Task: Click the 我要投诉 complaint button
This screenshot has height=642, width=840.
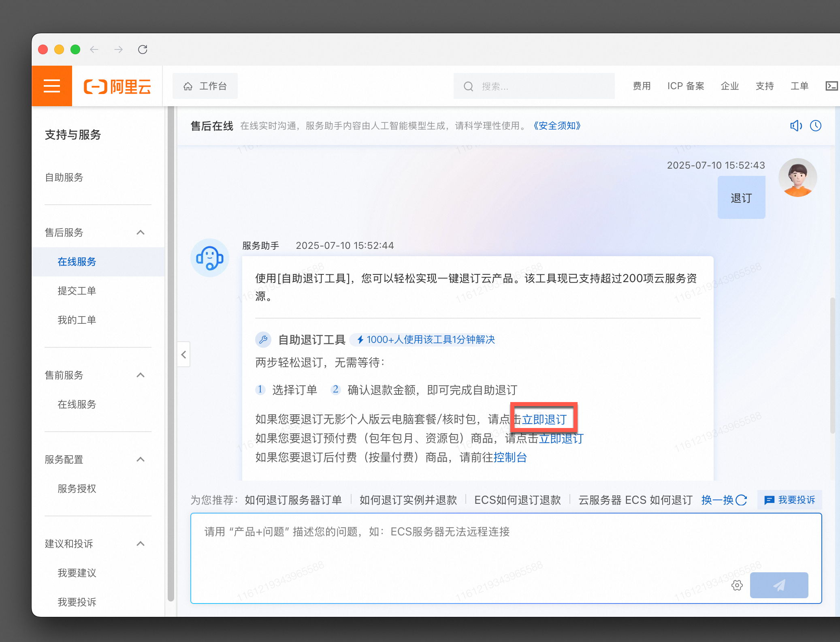Action: pyautogui.click(x=790, y=500)
